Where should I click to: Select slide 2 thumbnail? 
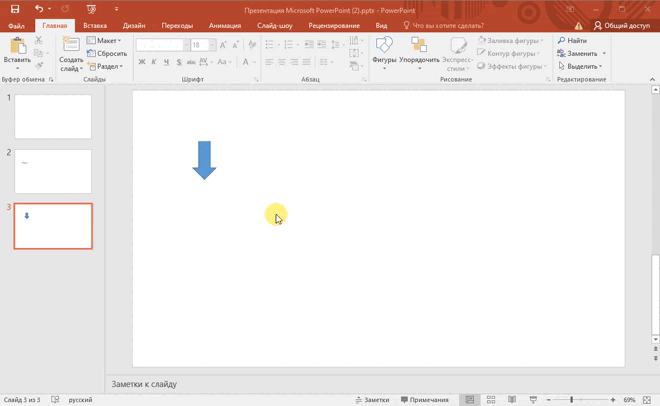click(53, 172)
